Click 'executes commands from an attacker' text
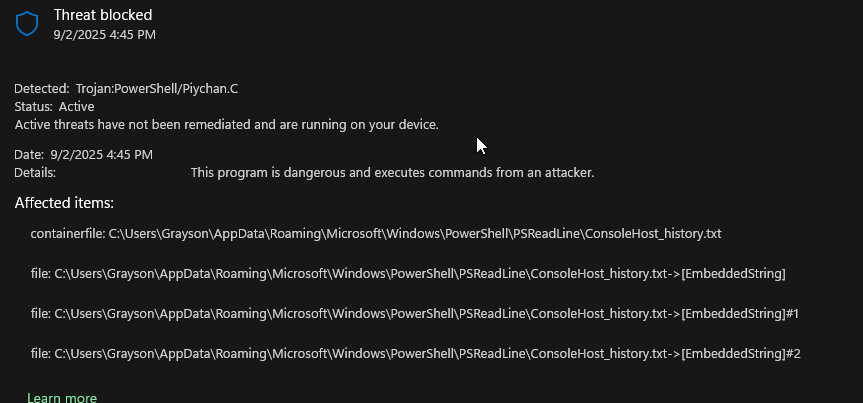The width and height of the screenshot is (863, 403). 484,173
